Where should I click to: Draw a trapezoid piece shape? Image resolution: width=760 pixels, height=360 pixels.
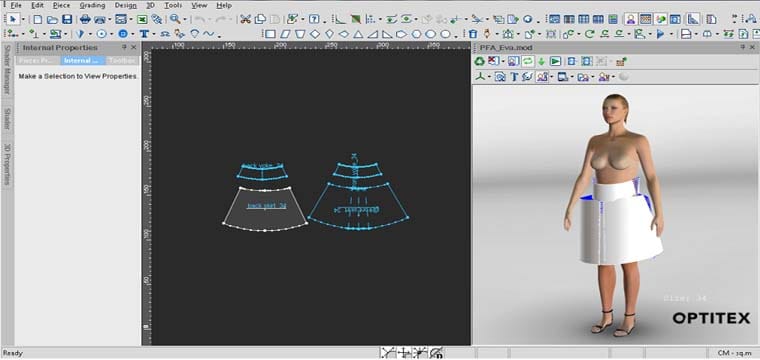(x=300, y=34)
